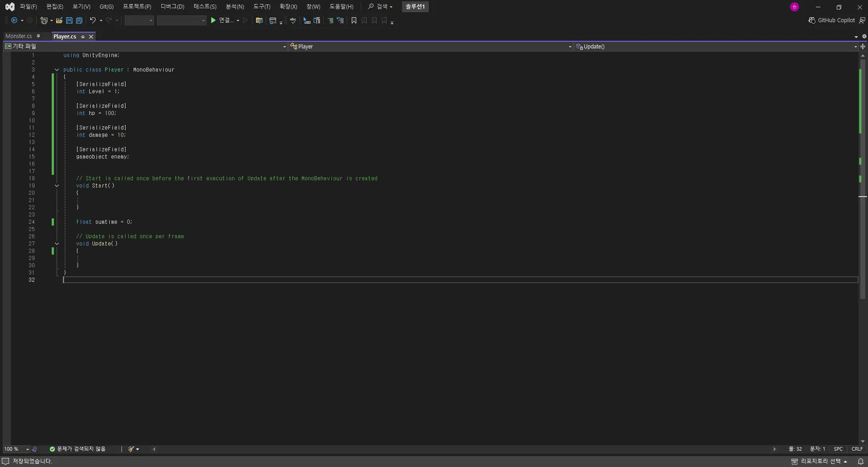Screen dimensions: 868x467
Task: Start debugging with the green play button
Action: pos(213,20)
